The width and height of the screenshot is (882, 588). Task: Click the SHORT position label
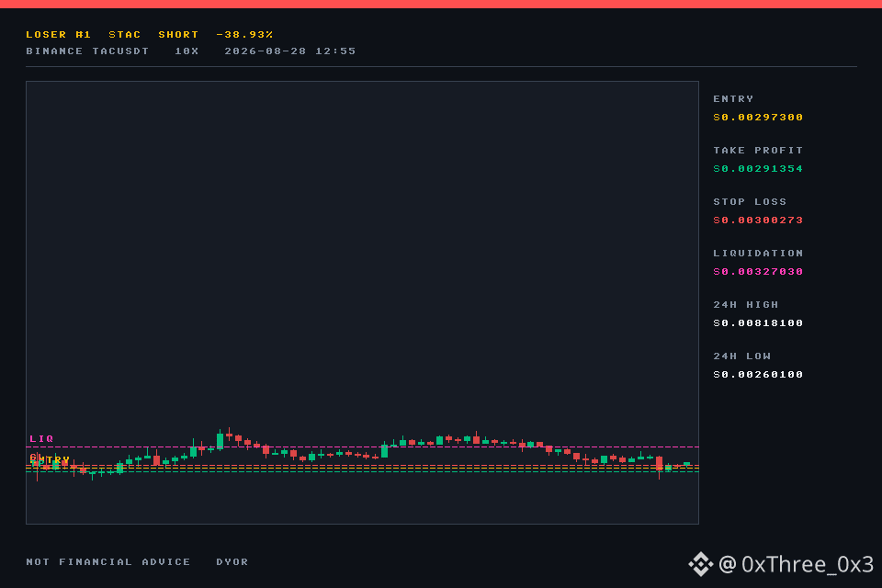click(x=178, y=34)
